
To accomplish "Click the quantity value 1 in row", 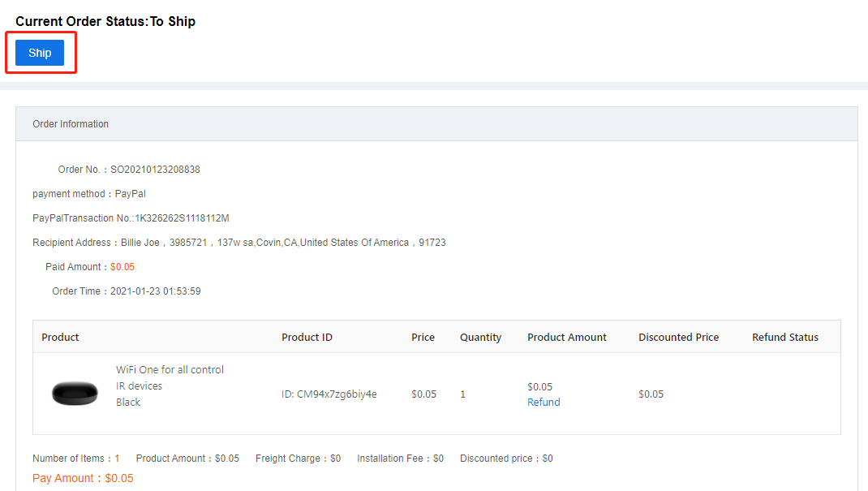I will coord(462,394).
